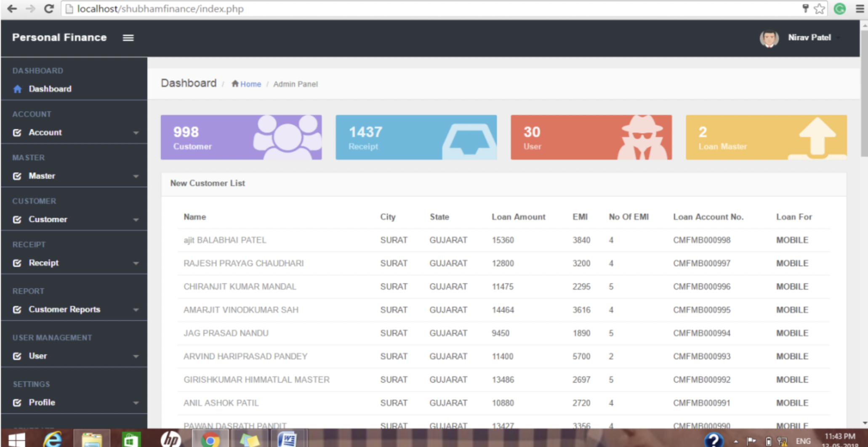The image size is (868, 447).
Task: Reload the page using refresh icon
Action: [49, 9]
